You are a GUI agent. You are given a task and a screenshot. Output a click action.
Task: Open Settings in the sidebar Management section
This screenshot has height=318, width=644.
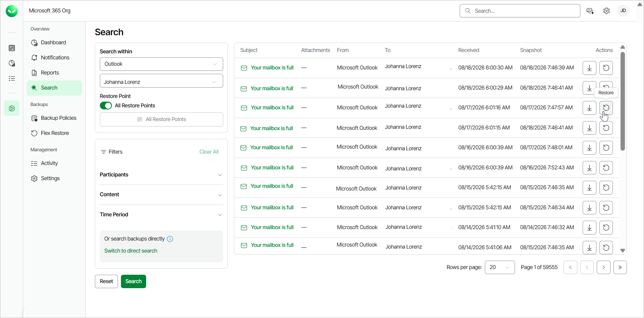click(x=54, y=178)
